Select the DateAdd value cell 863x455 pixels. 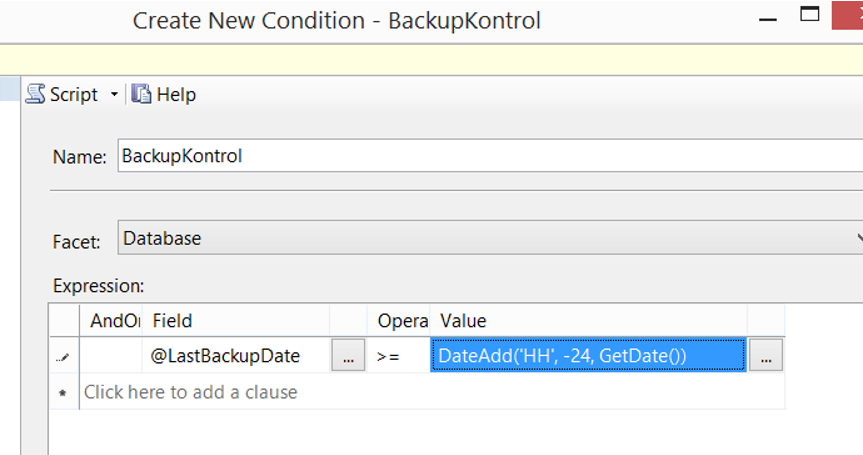(588, 355)
